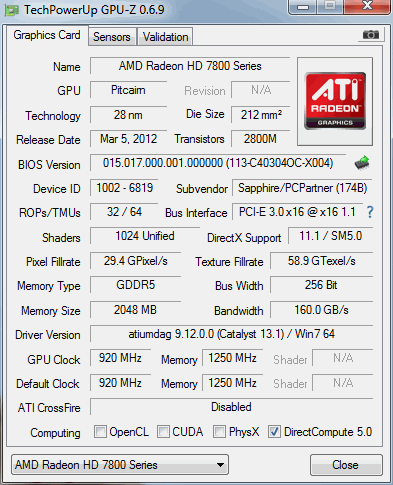The width and height of the screenshot is (393, 485).
Task: Switch to the Validation tab
Action: (x=165, y=37)
